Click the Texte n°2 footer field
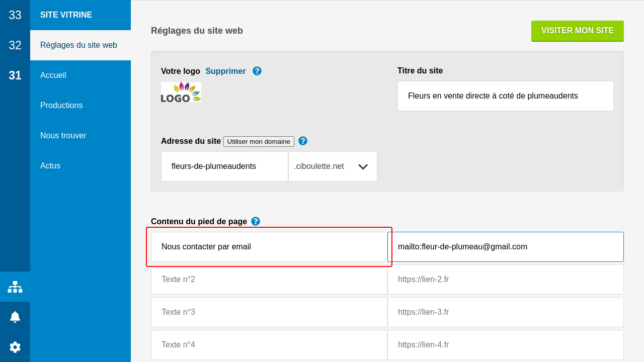The image size is (644, 362). (x=269, y=280)
